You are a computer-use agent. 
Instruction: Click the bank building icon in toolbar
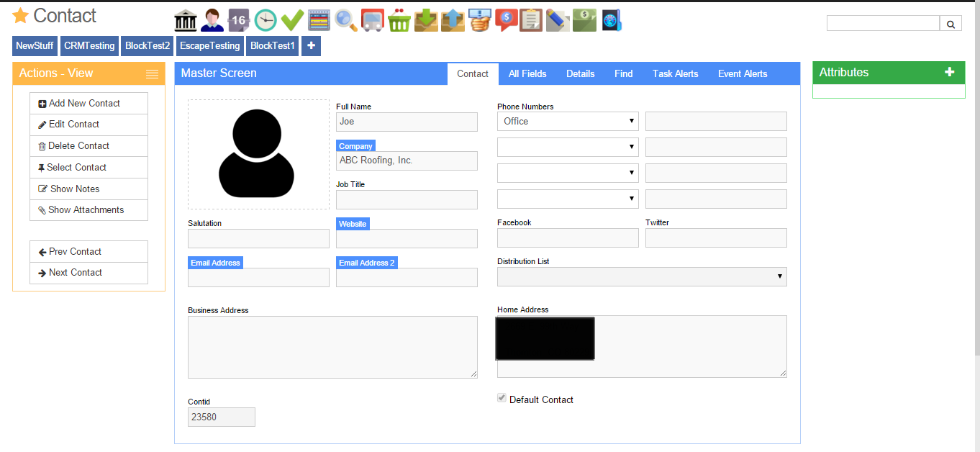coord(186,20)
